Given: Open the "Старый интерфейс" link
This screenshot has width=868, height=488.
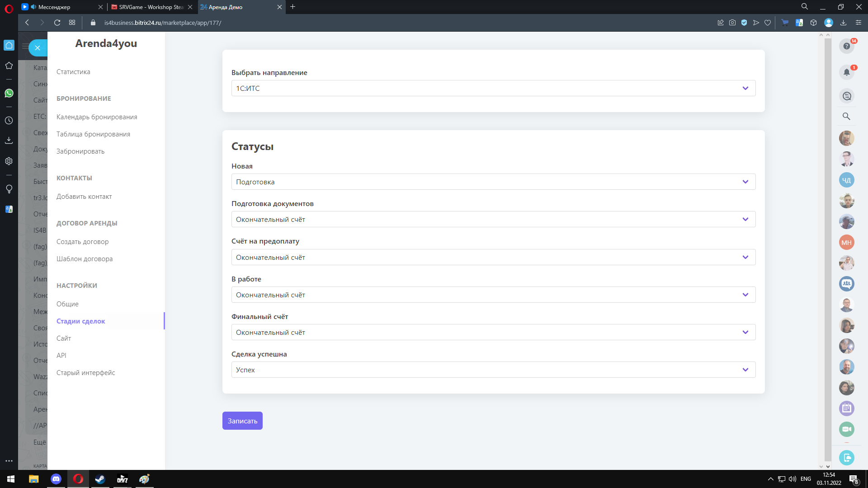Looking at the screenshot, I should [x=86, y=373].
